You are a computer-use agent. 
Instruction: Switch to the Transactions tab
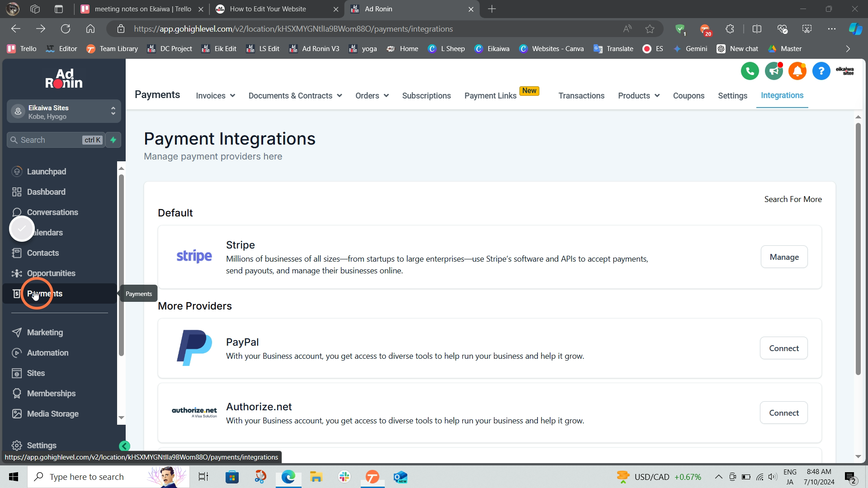(x=581, y=96)
